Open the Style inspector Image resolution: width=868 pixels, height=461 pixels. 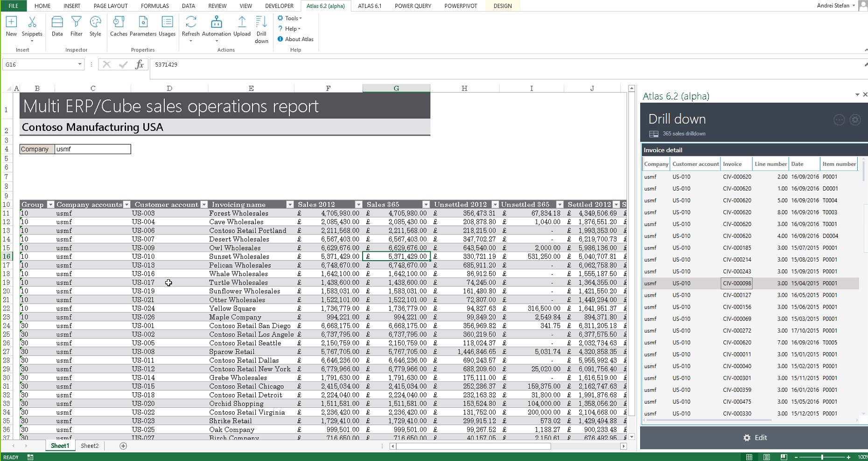(95, 26)
